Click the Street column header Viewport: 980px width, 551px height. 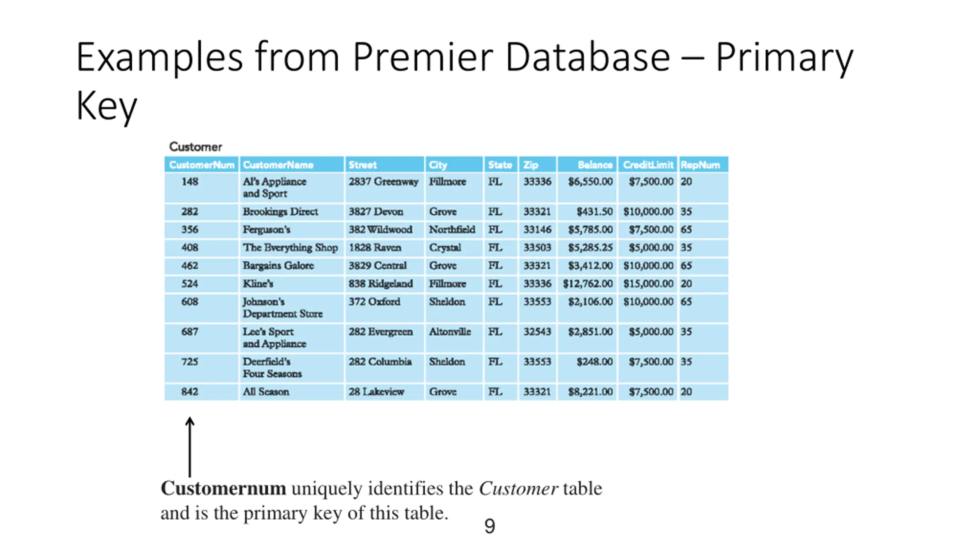[363, 165]
